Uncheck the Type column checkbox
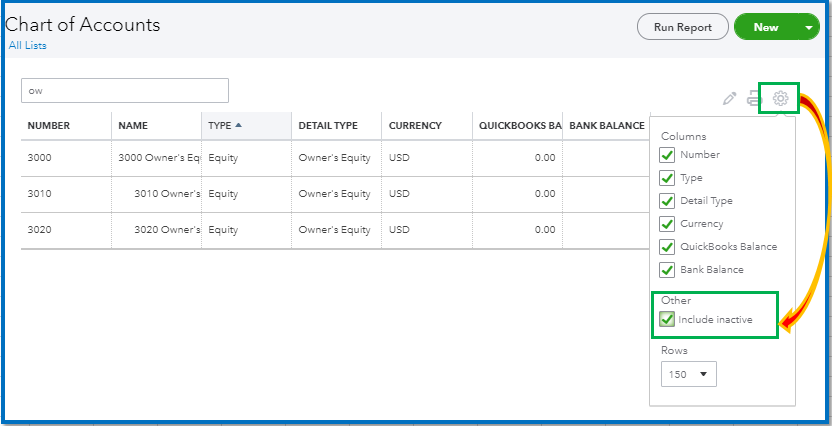Screen dimensions: 832x426 click(667, 178)
